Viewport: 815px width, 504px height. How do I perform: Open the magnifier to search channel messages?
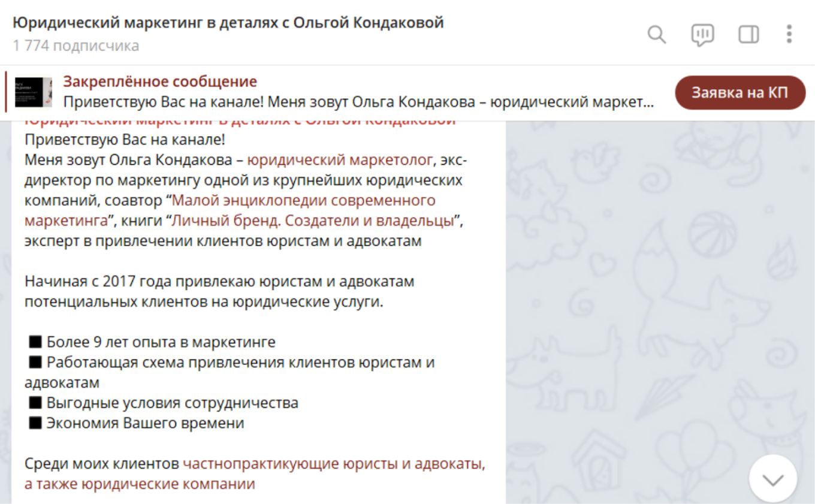657,35
